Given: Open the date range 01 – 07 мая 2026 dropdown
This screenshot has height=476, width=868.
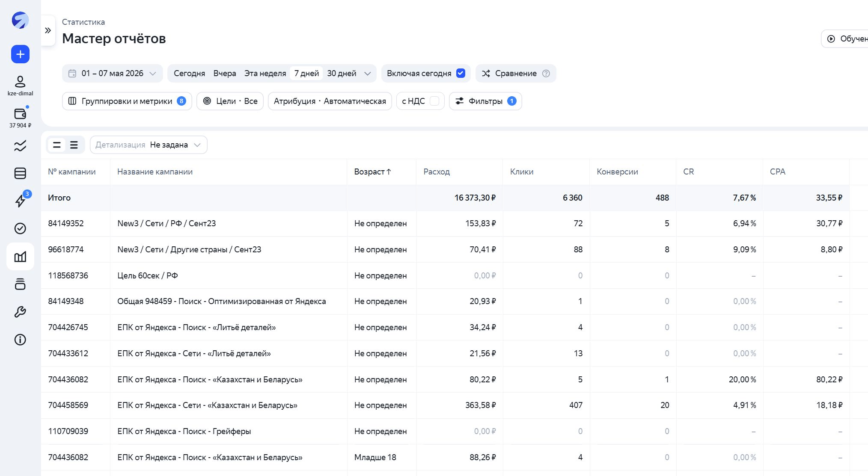Looking at the screenshot, I should point(112,73).
